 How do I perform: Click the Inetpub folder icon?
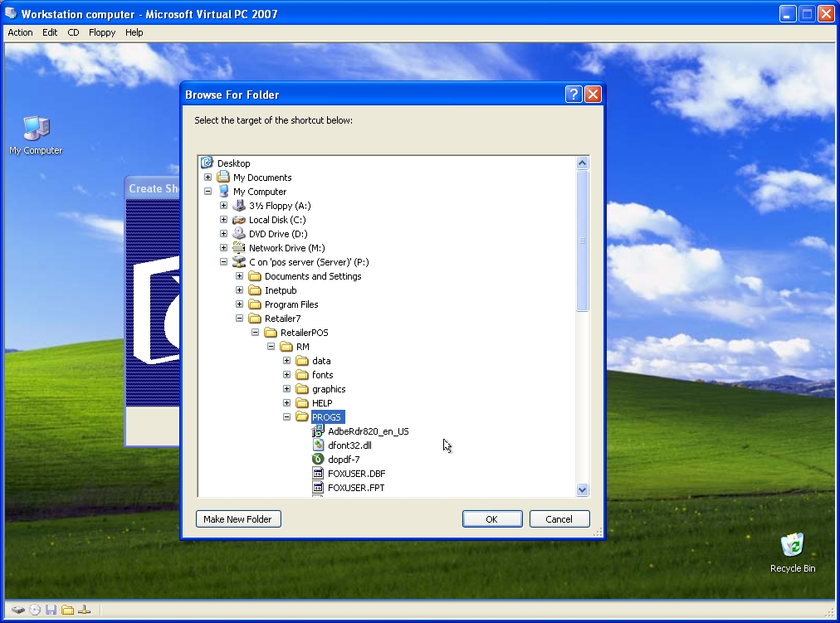click(x=255, y=290)
